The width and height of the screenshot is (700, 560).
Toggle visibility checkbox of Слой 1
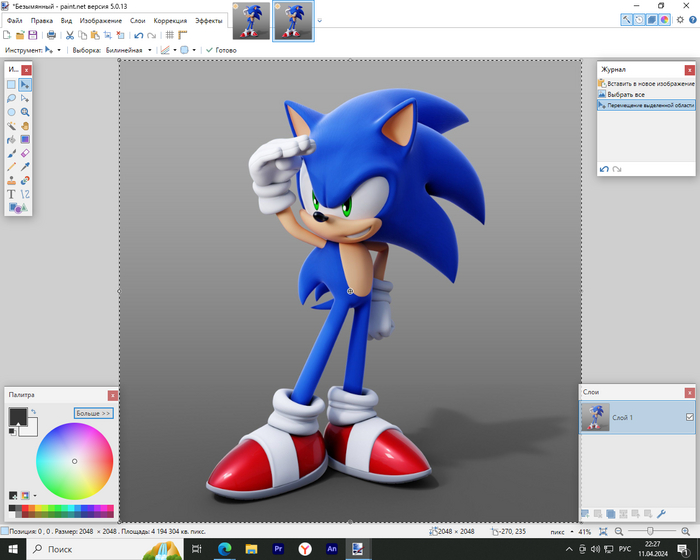(x=689, y=417)
